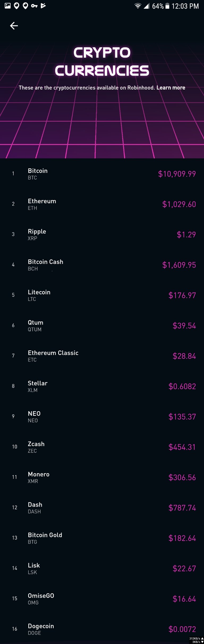Tap the Bitcoin Cash price $1,609.95
The image size is (204, 644).
point(179,265)
